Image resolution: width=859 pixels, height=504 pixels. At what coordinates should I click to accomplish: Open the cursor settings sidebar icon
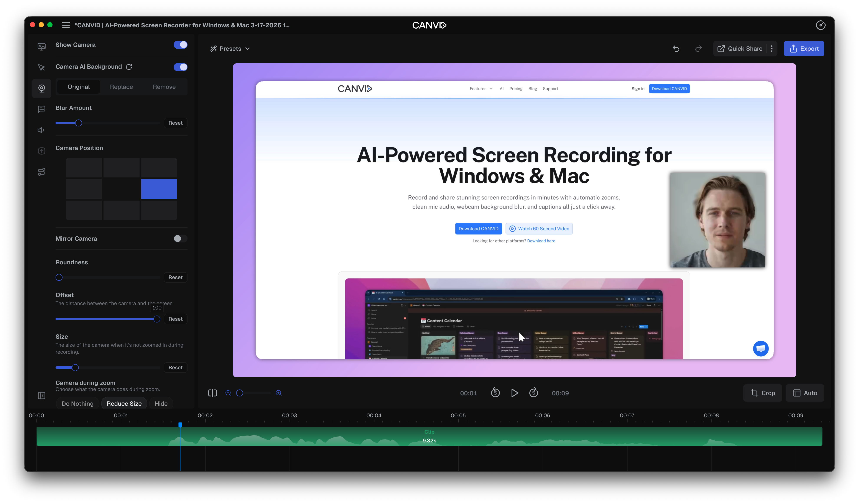coord(42,67)
